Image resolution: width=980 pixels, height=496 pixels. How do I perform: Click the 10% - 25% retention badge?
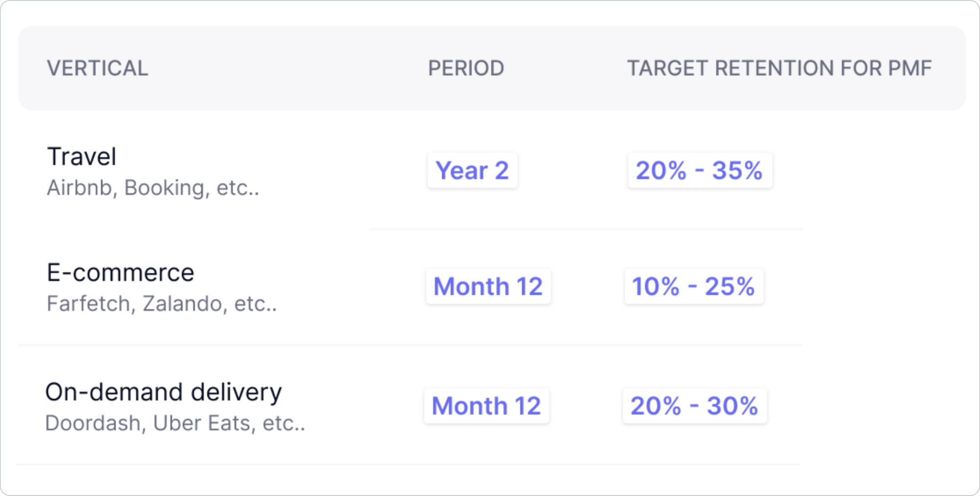(694, 286)
